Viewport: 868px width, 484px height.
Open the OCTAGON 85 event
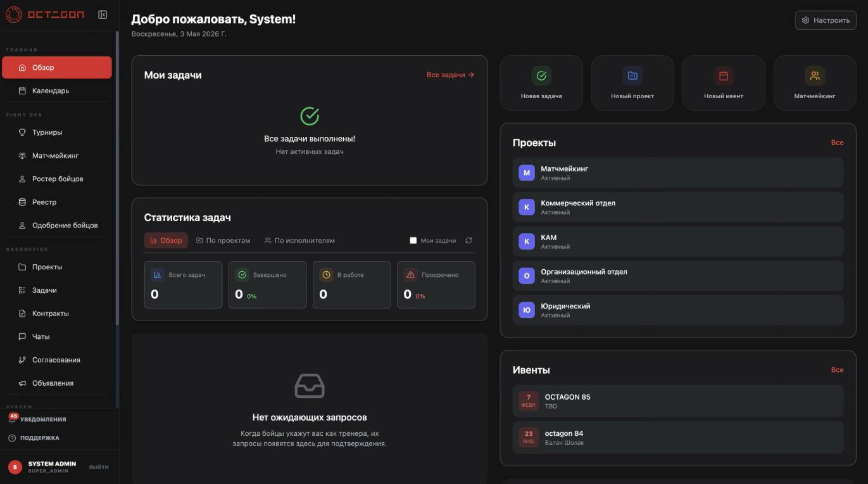coord(678,401)
